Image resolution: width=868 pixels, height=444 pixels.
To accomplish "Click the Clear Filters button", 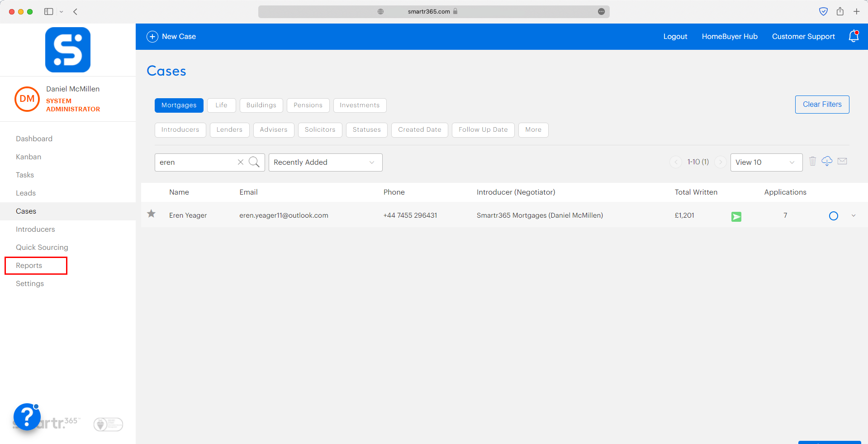I will 822,105.
